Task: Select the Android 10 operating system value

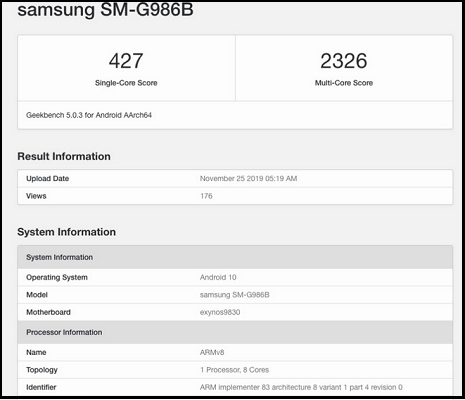Action: (x=218, y=277)
